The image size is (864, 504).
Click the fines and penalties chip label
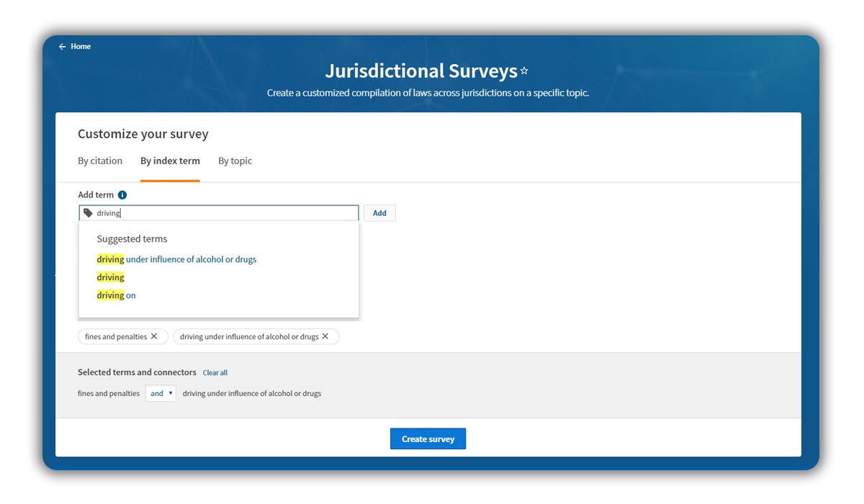(116, 337)
